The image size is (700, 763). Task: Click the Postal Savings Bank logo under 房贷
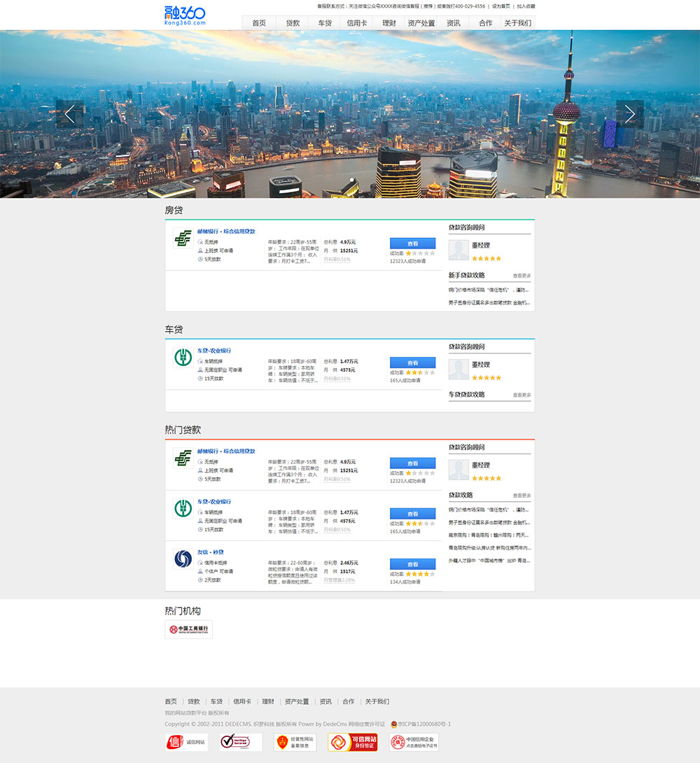[183, 239]
